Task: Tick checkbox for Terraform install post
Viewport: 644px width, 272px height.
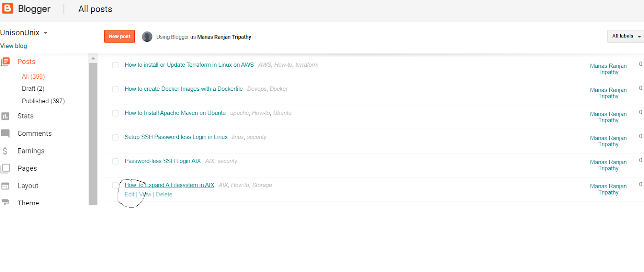Action: click(116, 65)
